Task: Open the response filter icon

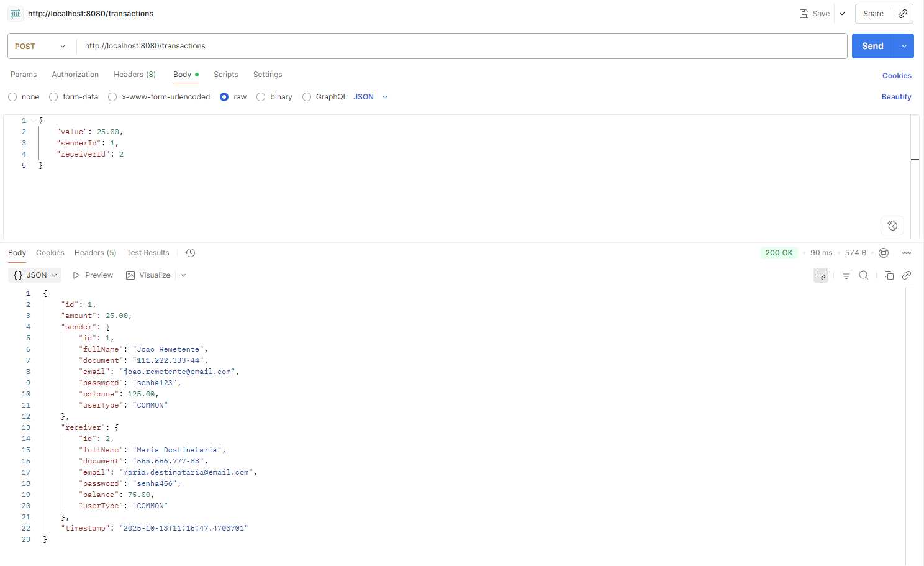Action: point(846,275)
